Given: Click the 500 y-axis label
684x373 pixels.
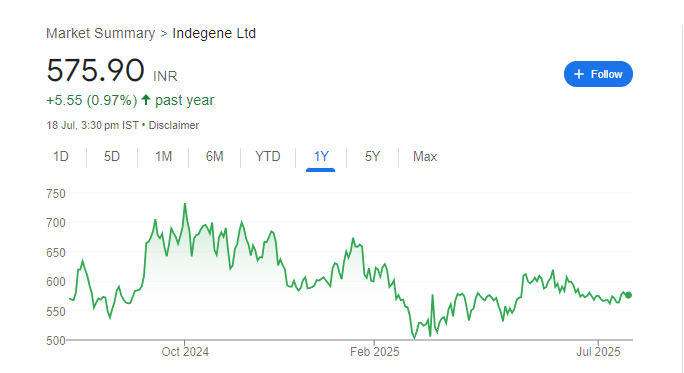Looking at the screenshot, I should point(56,341).
